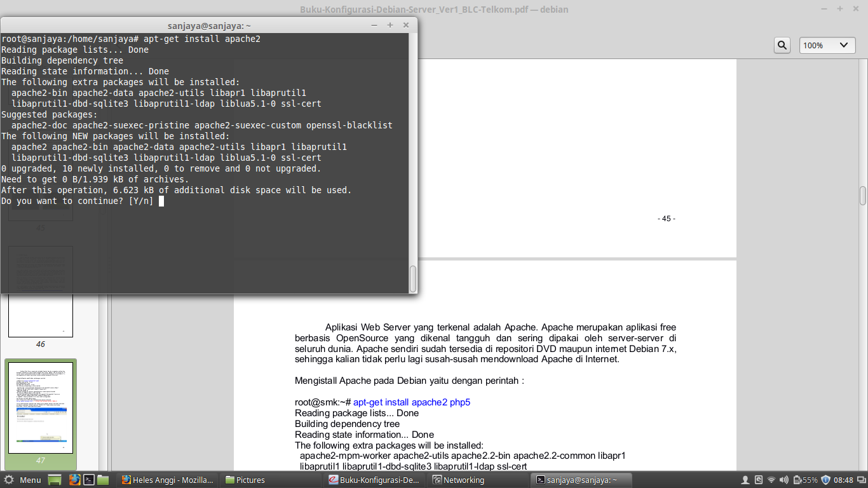The height and width of the screenshot is (488, 868).
Task: Click terminal line 'Suggested packages:'
Action: [50, 115]
